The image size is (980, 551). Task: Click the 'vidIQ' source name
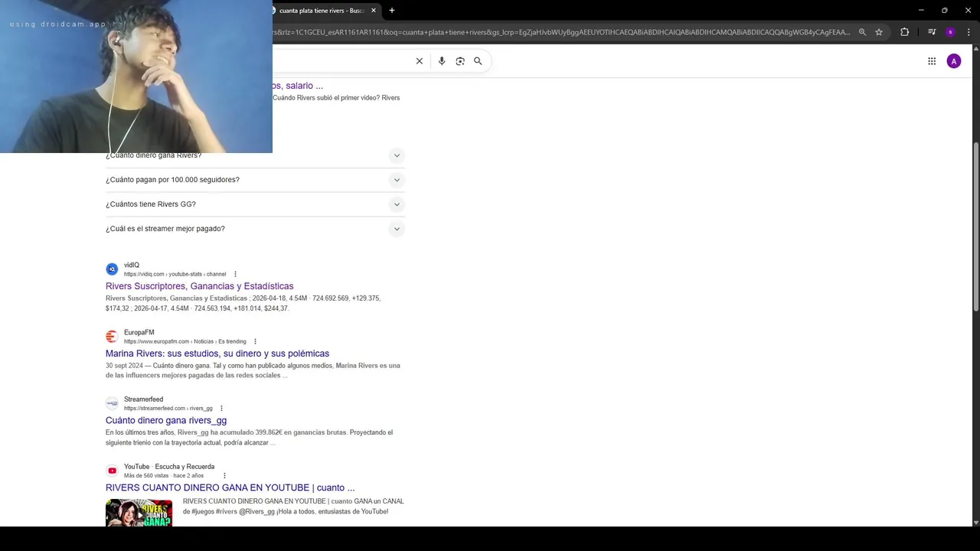coord(132,266)
